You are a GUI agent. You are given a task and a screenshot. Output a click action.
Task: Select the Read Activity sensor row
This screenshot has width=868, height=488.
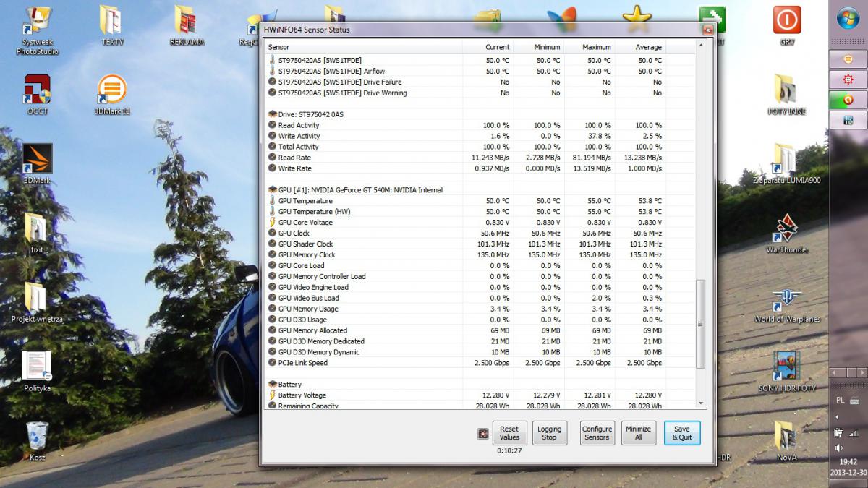(481, 125)
